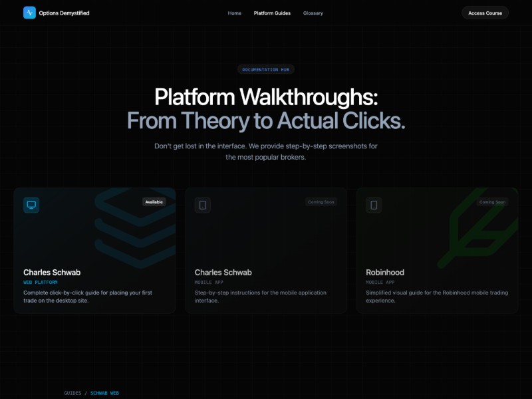The height and width of the screenshot is (399, 532).
Task: Click Coming Soon badge on Charles Schwab mobile card
Action: coord(321,202)
